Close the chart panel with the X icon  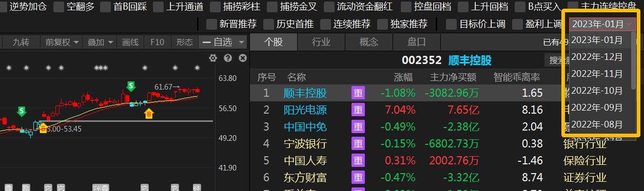(x=243, y=58)
